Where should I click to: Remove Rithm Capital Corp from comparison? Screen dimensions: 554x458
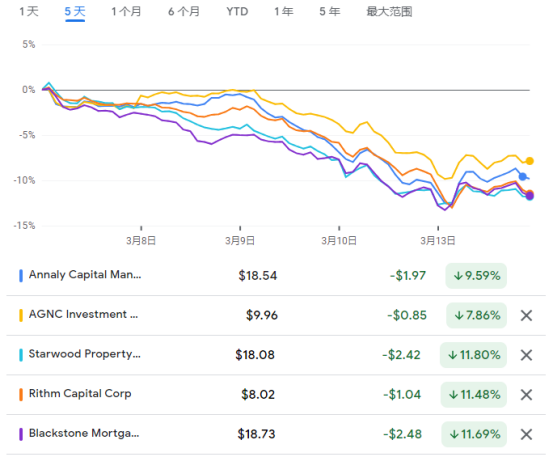[526, 394]
